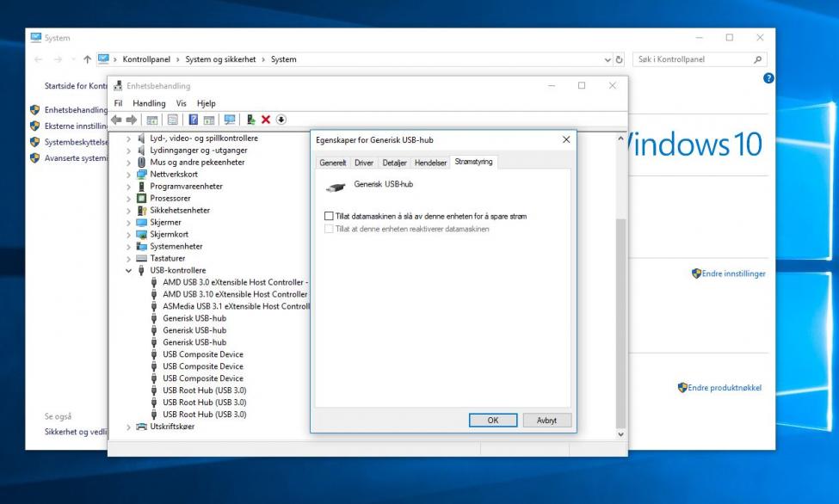Click the magnifier icon in Kontrollpanel search
The width and height of the screenshot is (839, 504).
(x=757, y=59)
